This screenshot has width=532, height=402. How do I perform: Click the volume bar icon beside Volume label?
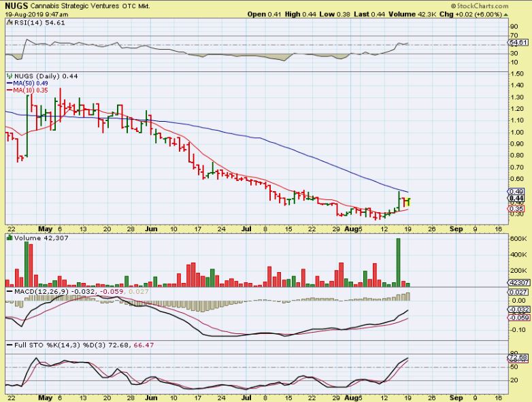(10, 238)
